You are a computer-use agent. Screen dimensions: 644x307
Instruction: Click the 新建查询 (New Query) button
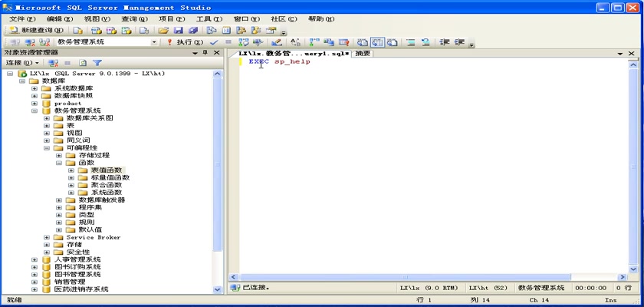pyautogui.click(x=37, y=30)
